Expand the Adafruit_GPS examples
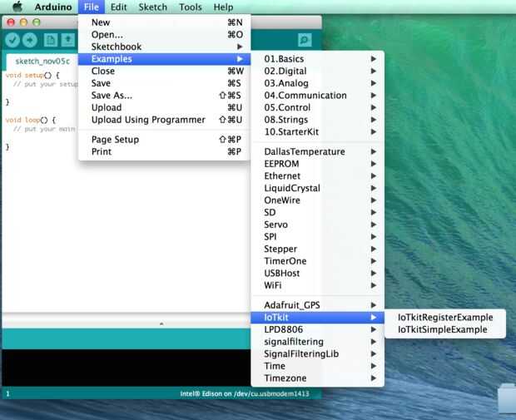Screen dimensions: 516x420 pyautogui.click(x=318, y=305)
